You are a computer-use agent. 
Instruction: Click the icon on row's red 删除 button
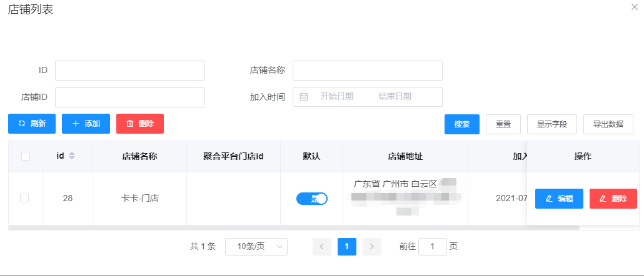point(603,199)
